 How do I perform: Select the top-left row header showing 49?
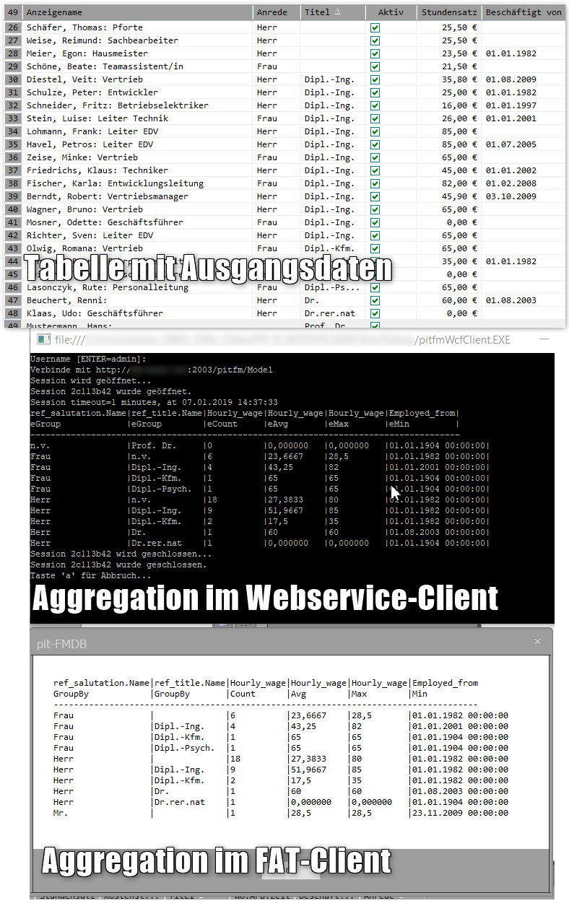click(13, 12)
